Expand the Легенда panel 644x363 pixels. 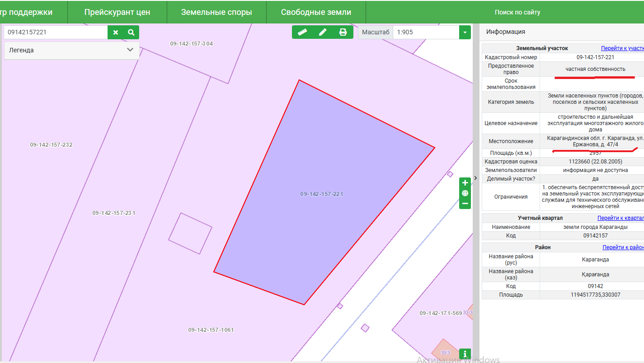click(x=130, y=50)
